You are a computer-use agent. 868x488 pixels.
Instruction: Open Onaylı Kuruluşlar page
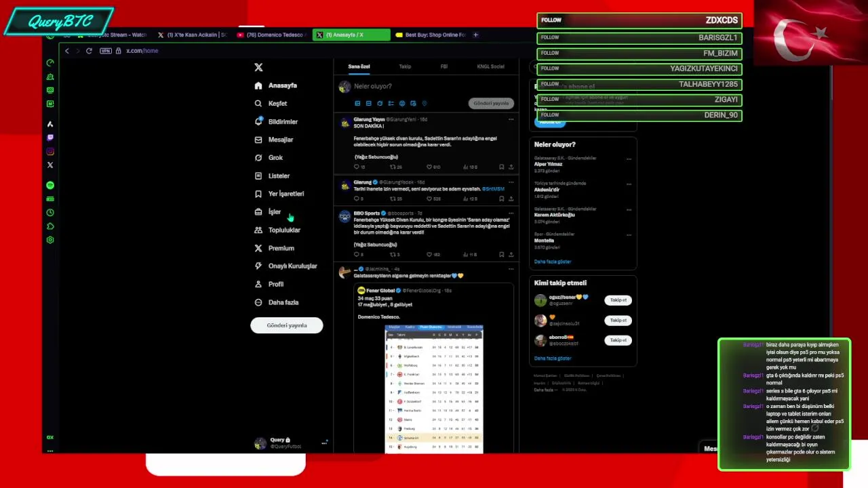pos(286,266)
